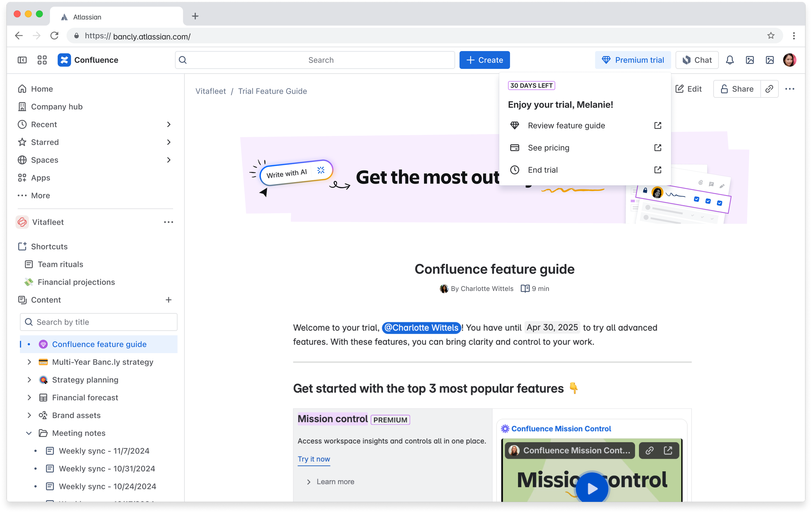Open Financial projections shortcut
The width and height of the screenshot is (812, 513).
(76, 282)
